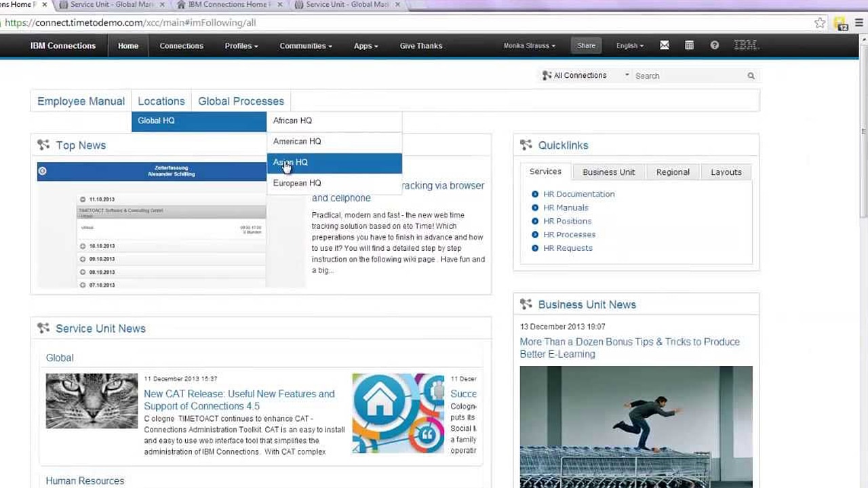The image size is (868, 488).
Task: Click the cat photo thumbnail
Action: pos(92,401)
